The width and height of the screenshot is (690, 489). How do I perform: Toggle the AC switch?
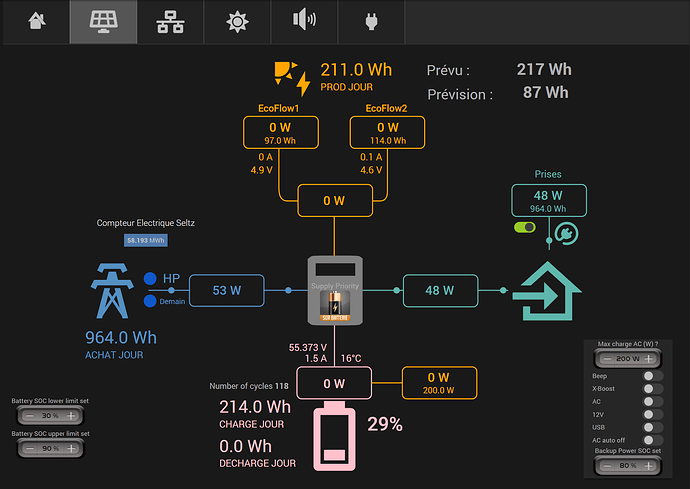653,401
